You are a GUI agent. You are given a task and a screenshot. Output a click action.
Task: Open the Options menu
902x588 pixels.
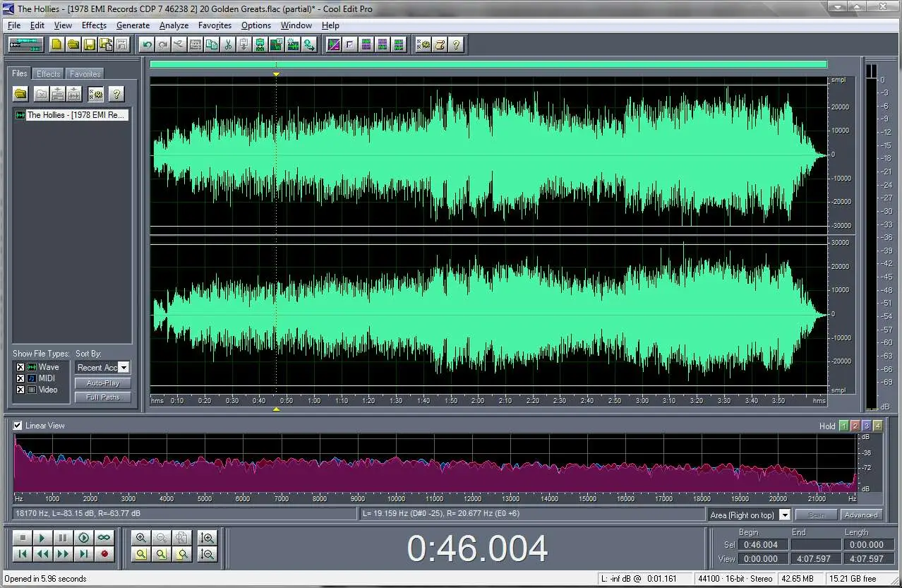pos(256,25)
